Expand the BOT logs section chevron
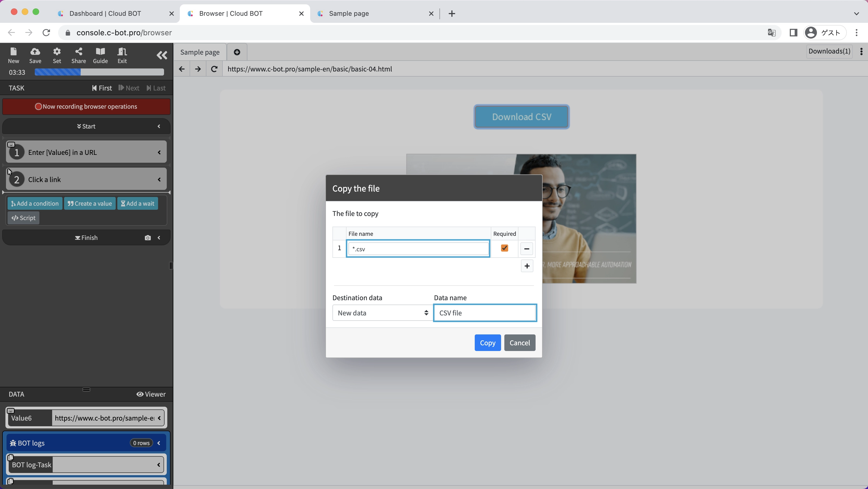The width and height of the screenshot is (868, 489). point(159,443)
